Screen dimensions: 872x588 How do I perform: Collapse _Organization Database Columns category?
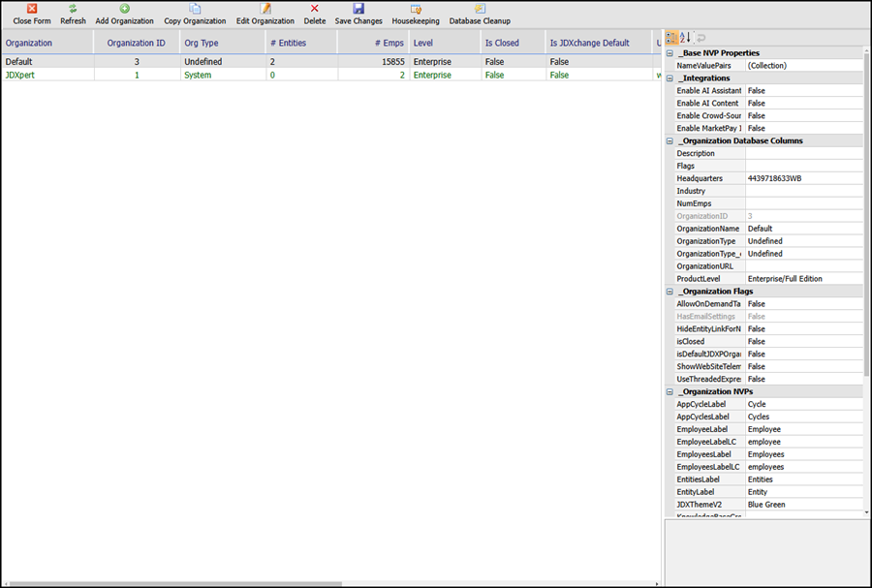click(x=670, y=141)
